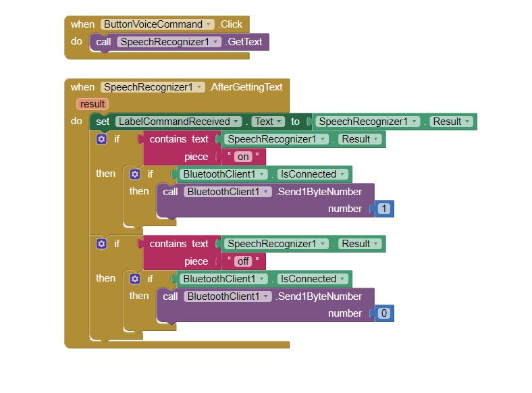
Task: Click the "set" keyword of LabelCommandReceived block
Action: pyautogui.click(x=103, y=122)
